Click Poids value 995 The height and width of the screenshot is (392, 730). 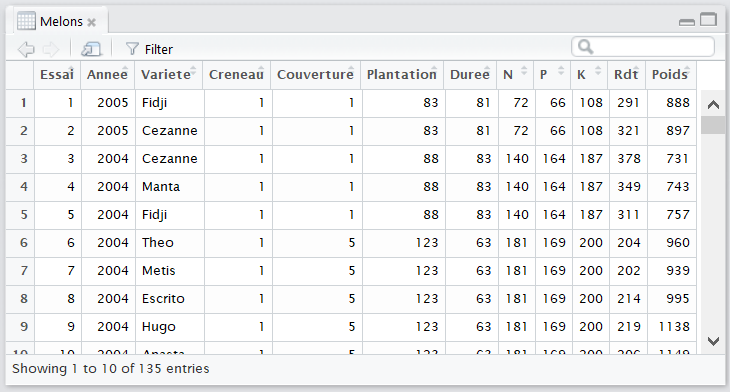tap(678, 298)
